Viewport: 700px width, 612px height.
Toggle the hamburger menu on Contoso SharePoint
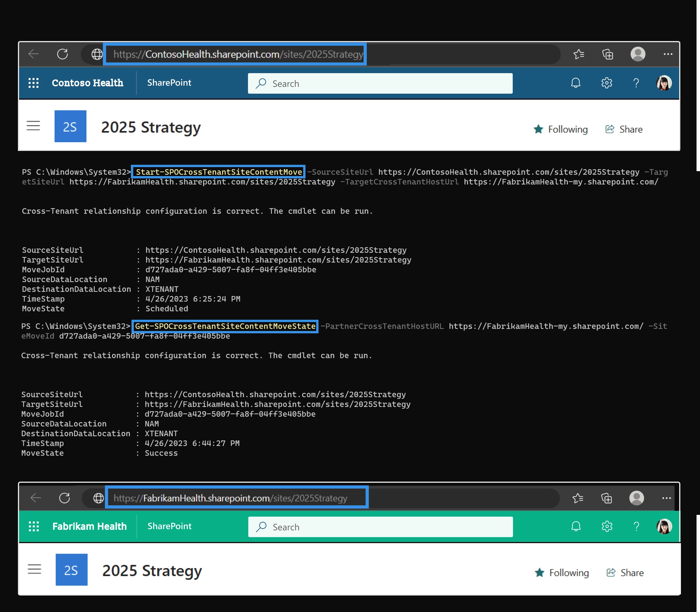pos(34,127)
